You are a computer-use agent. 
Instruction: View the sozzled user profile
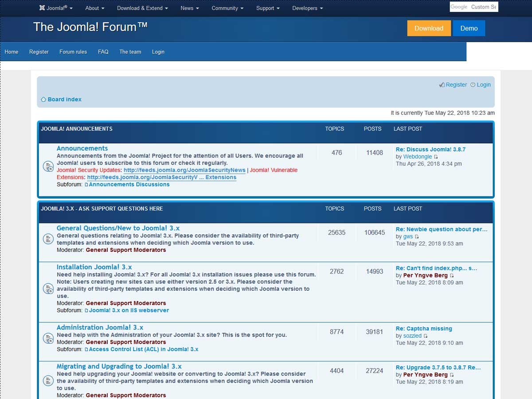click(412, 336)
